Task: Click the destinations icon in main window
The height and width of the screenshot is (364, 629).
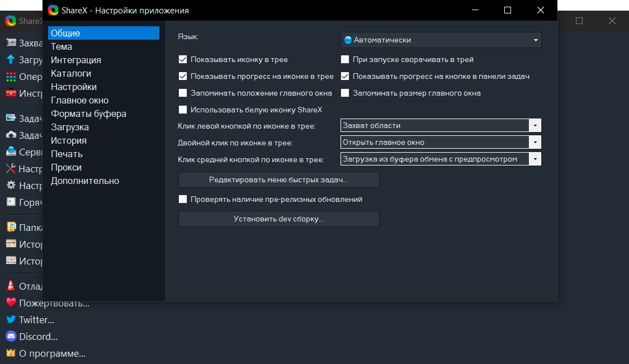Action: 11,152
